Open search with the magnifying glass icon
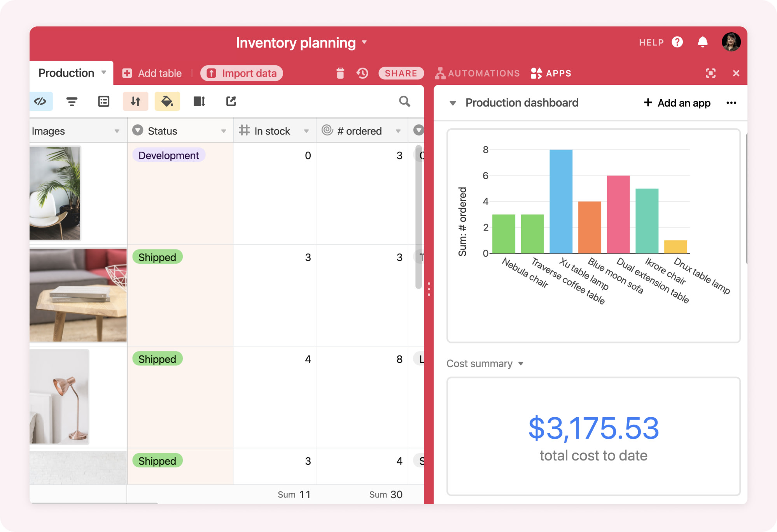The height and width of the screenshot is (532, 777). (404, 101)
